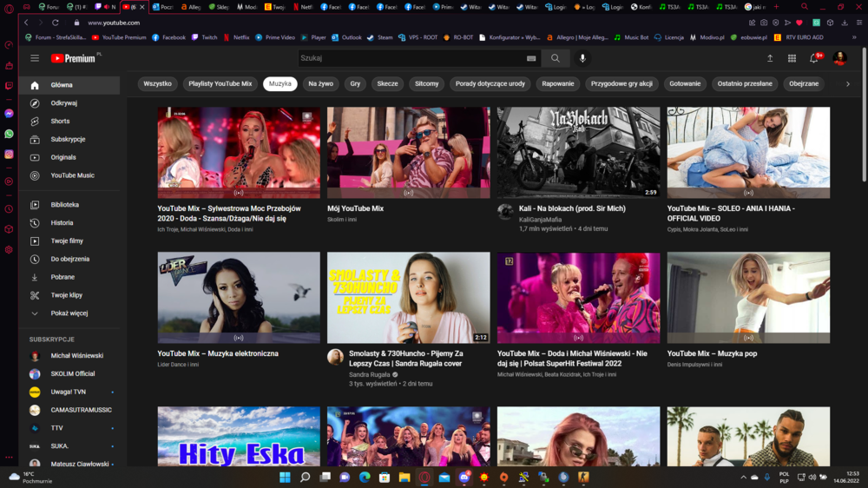Open SKOLIM Official subscription channel
This screenshot has width=868, height=488.
click(69, 374)
